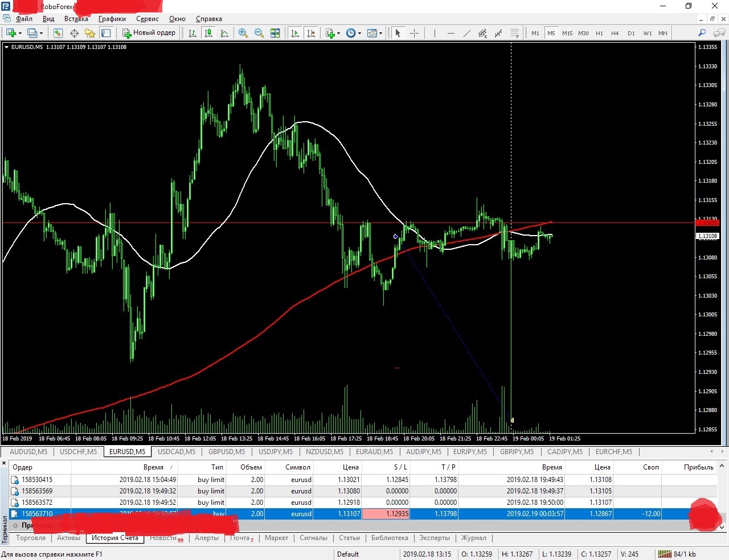Expand profiles dropdown arrow
The height and width of the screenshot is (560, 729).
pos(42,33)
